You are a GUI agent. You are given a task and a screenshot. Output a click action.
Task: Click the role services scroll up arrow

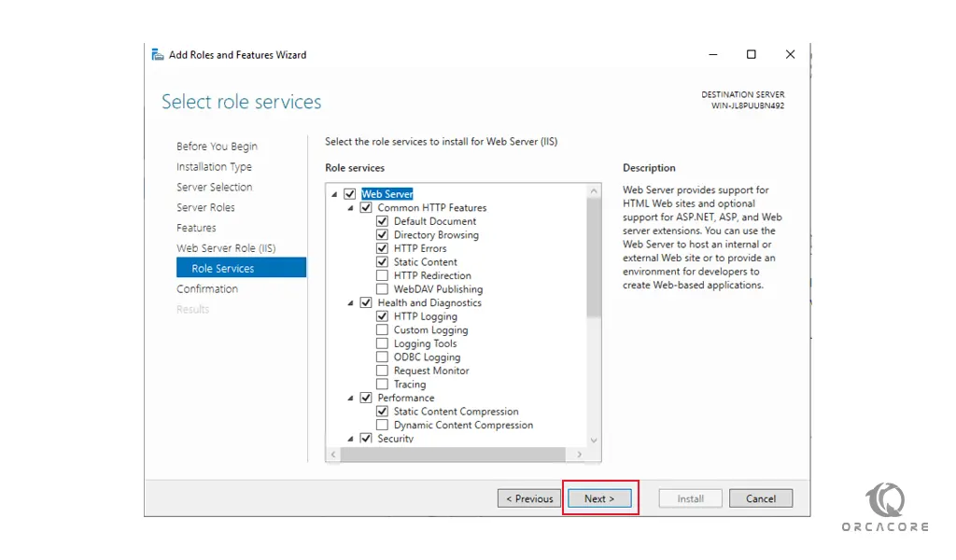594,191
